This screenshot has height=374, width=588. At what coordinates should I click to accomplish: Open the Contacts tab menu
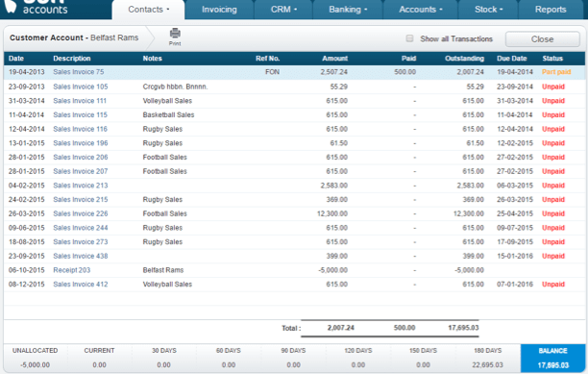[x=149, y=10]
